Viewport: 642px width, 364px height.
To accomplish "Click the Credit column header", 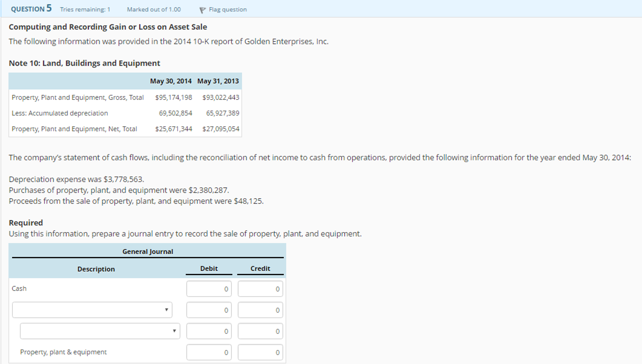I will click(x=260, y=268).
